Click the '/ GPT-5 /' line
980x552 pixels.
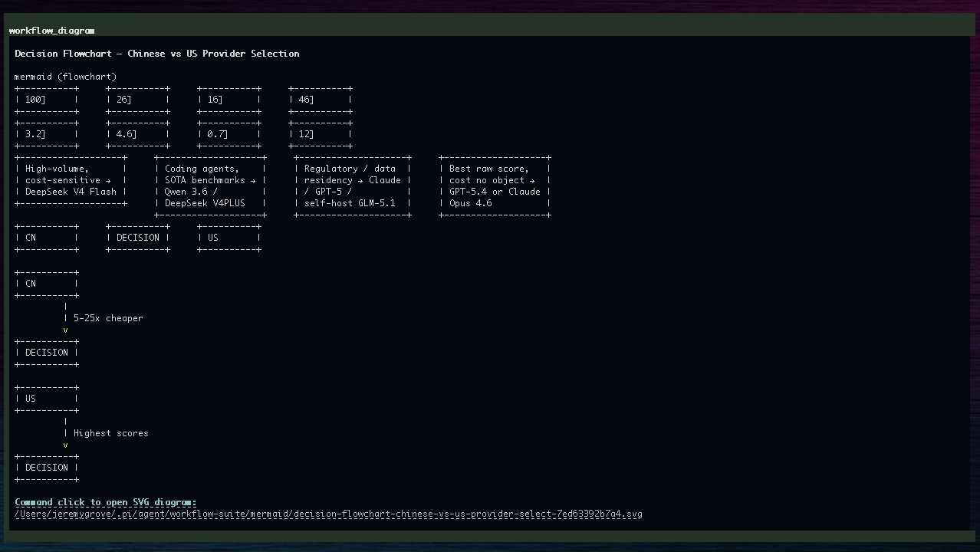click(x=329, y=192)
